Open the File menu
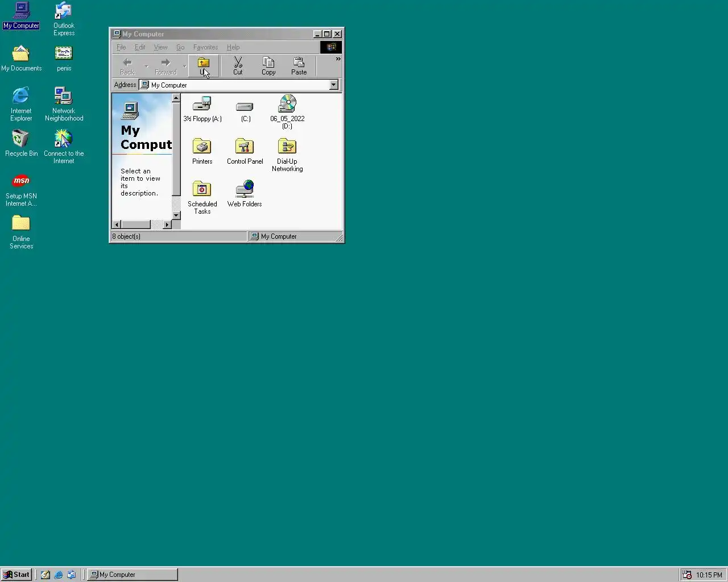Viewport: 728px width, 582px height. 121,47
